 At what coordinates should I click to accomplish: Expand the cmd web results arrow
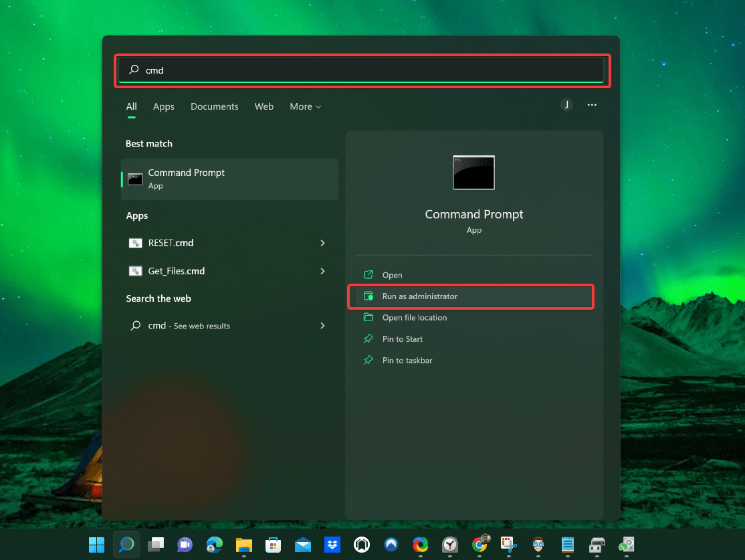click(x=322, y=326)
